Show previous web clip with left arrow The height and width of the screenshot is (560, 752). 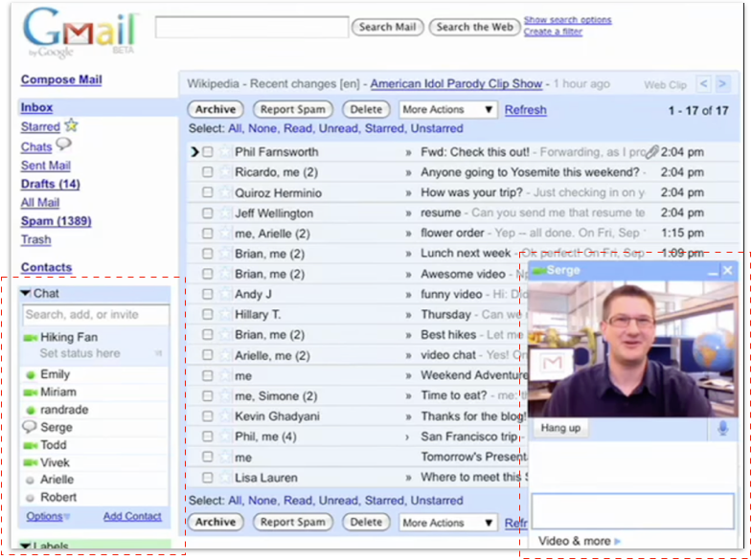(703, 84)
